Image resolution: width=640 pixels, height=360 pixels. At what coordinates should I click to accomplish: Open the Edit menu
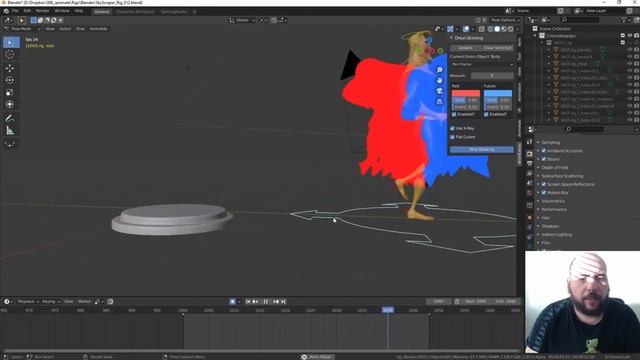pos(27,11)
